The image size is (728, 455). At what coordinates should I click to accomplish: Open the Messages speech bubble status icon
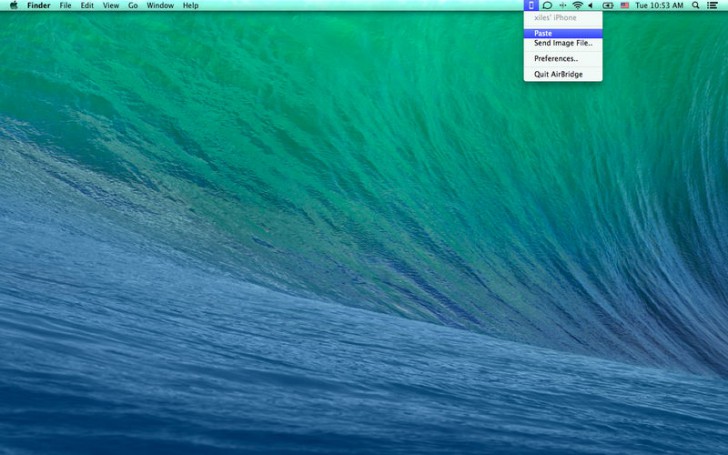tap(547, 6)
